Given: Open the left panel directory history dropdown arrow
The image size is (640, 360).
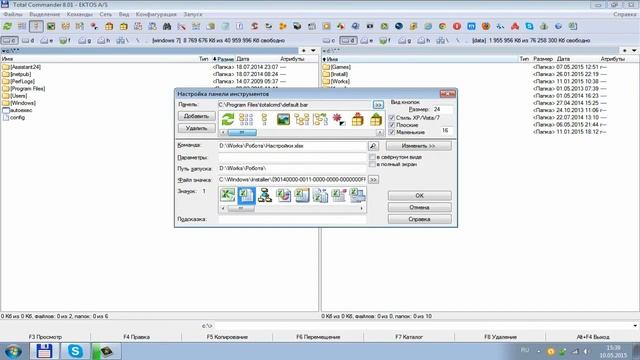Looking at the screenshot, I should (x=313, y=51).
